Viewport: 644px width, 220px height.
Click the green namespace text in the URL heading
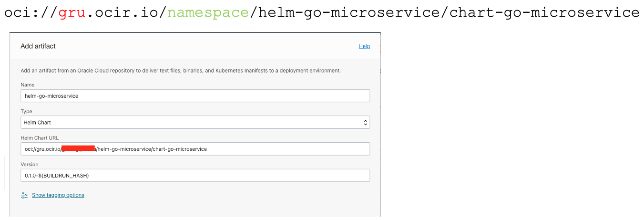[208, 12]
